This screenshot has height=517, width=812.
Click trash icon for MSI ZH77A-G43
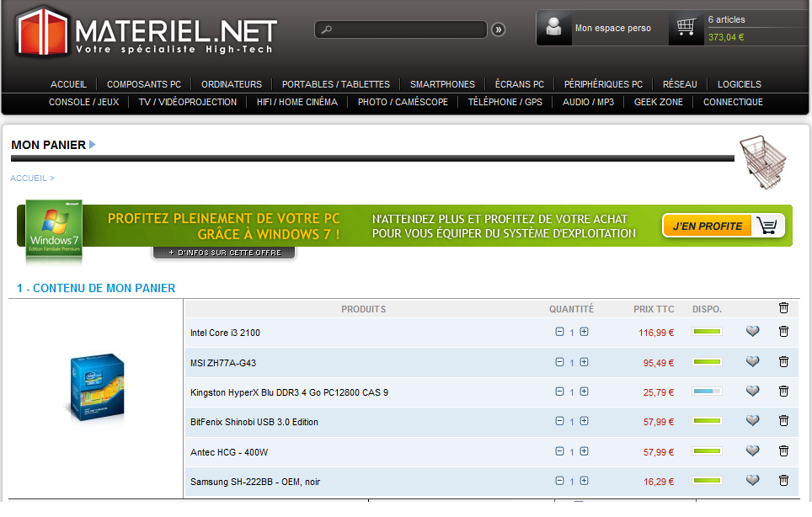(783, 362)
